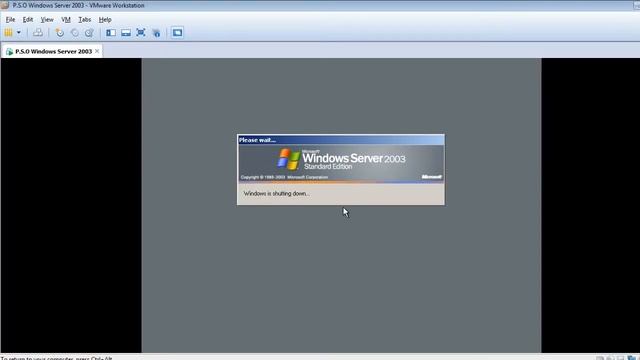Viewport: 640px width, 360px height.
Task: Open the View menu
Action: pyautogui.click(x=47, y=20)
